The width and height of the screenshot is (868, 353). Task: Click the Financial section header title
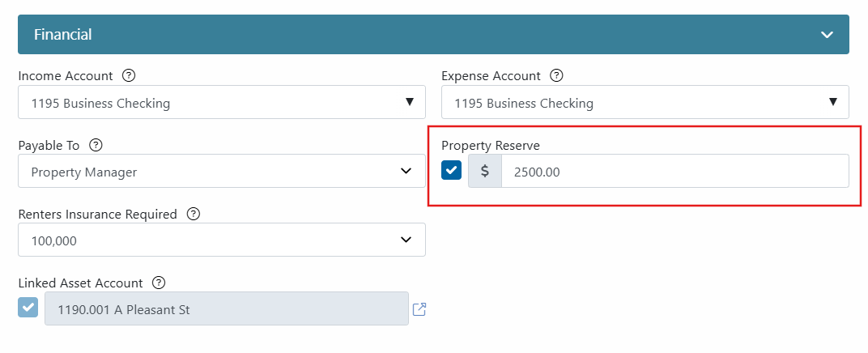pyautogui.click(x=62, y=35)
